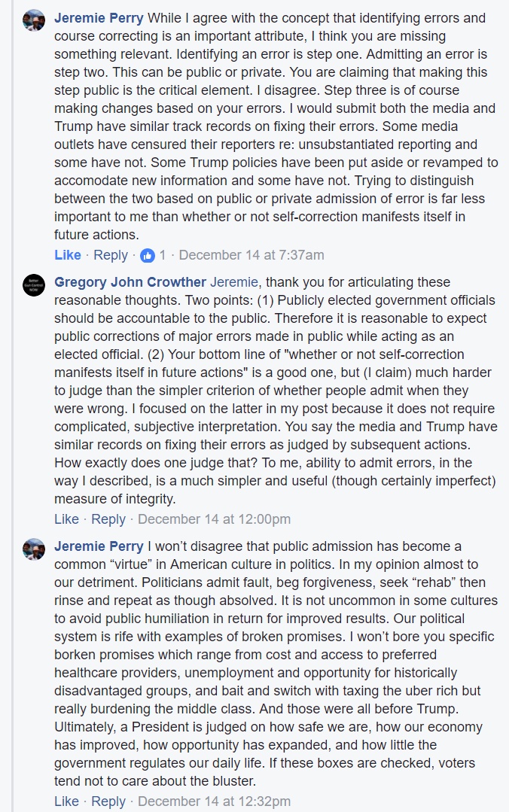Click the blue thumbs-up reaction icon
The width and height of the screenshot is (509, 812).
(148, 256)
